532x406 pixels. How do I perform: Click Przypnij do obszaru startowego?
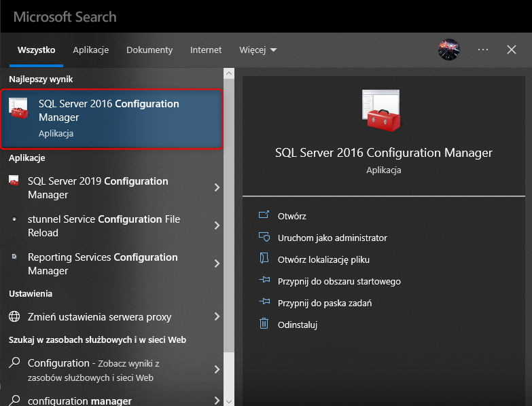tap(339, 281)
